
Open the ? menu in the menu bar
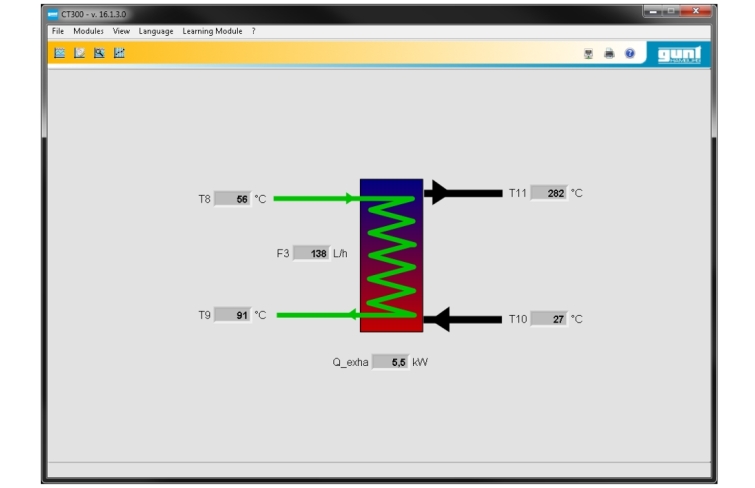click(x=253, y=31)
